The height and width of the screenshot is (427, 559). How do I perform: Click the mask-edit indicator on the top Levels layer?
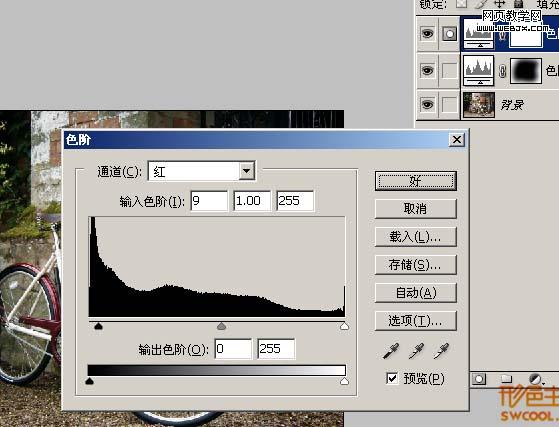(450, 34)
